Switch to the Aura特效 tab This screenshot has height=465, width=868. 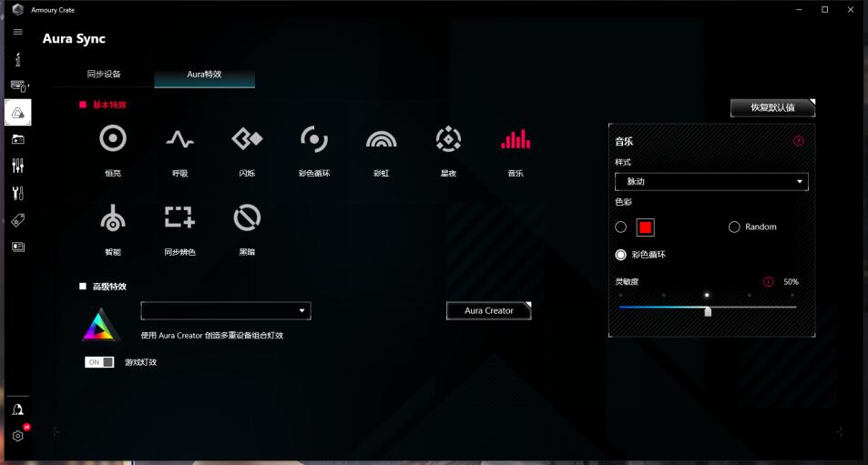[204, 74]
